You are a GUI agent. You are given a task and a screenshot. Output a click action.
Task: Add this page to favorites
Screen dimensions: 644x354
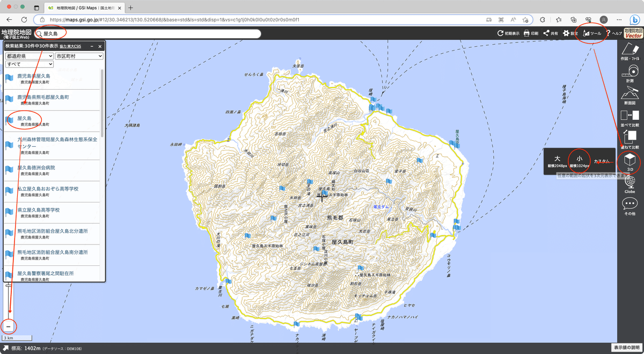point(526,19)
